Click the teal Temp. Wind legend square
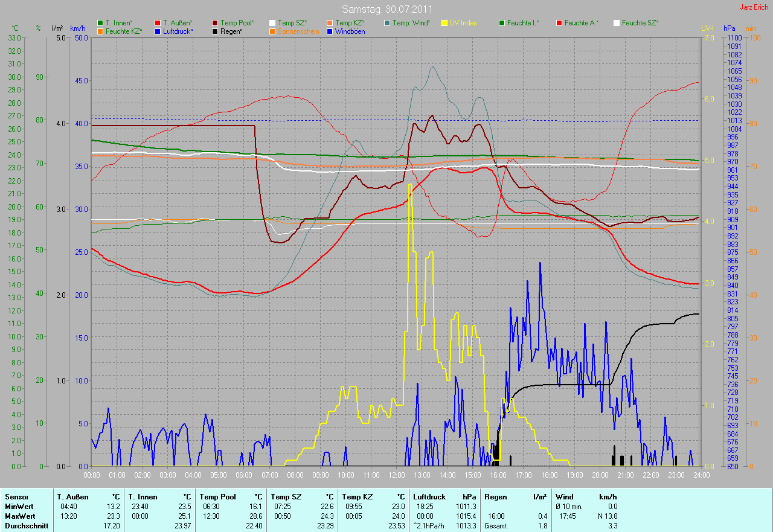The image size is (773, 532). [x=387, y=23]
